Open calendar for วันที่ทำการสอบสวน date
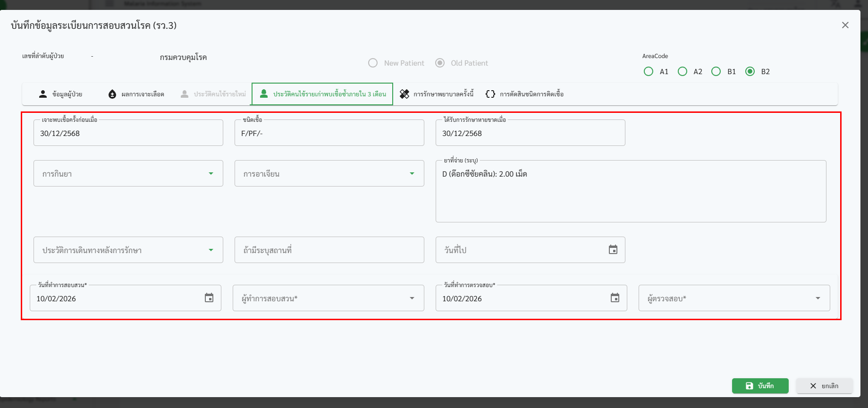868x408 pixels. point(209,298)
